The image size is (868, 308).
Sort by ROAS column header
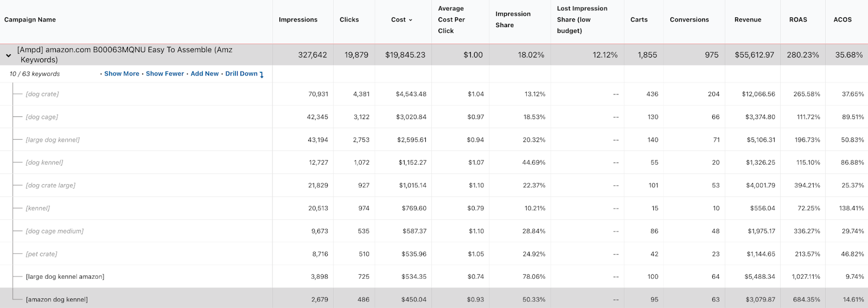pyautogui.click(x=798, y=20)
